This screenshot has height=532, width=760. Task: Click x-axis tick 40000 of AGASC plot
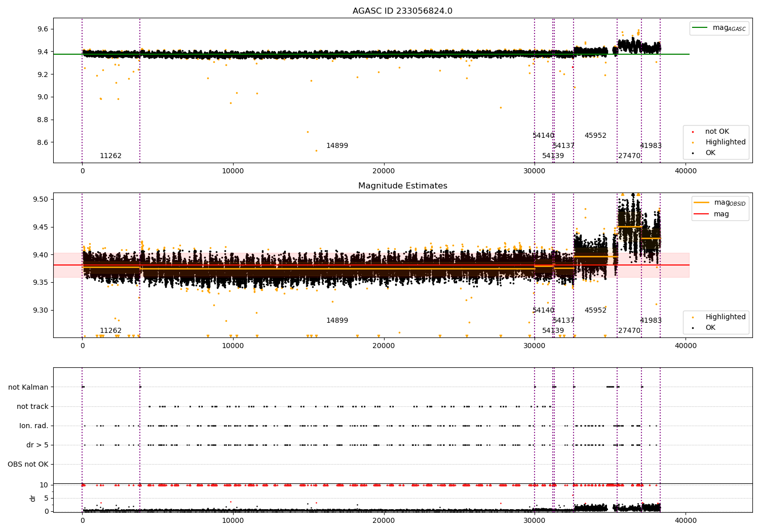pos(686,171)
